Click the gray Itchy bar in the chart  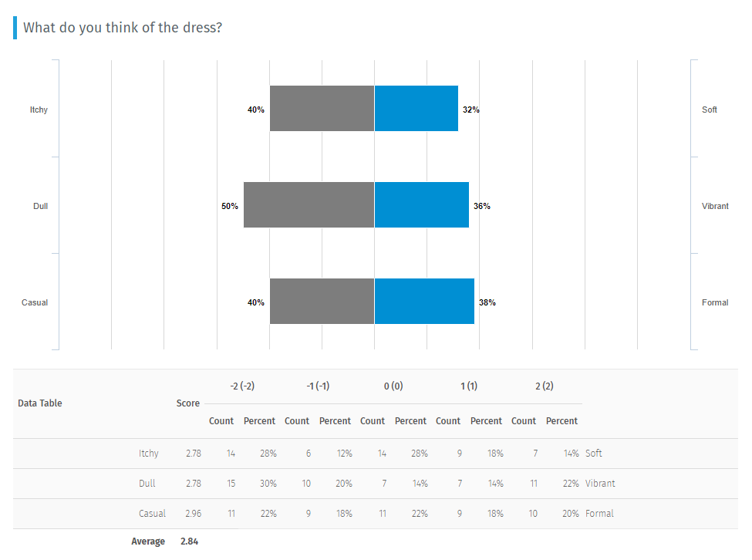click(x=322, y=109)
